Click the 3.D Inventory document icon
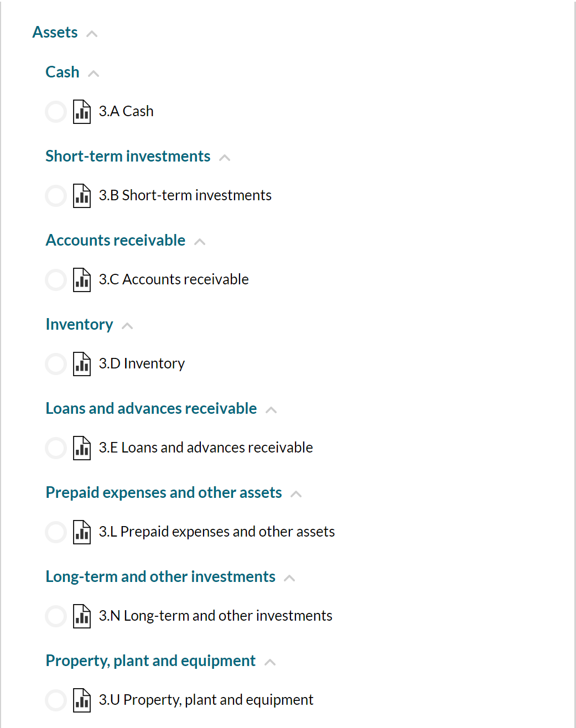The width and height of the screenshot is (576, 728). pos(82,364)
